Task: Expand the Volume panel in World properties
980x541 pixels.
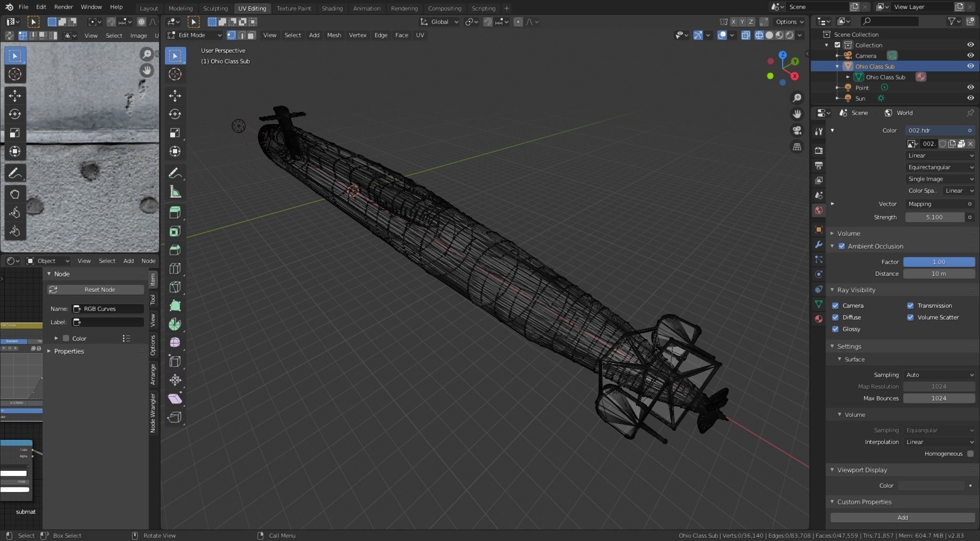Action: [x=848, y=233]
